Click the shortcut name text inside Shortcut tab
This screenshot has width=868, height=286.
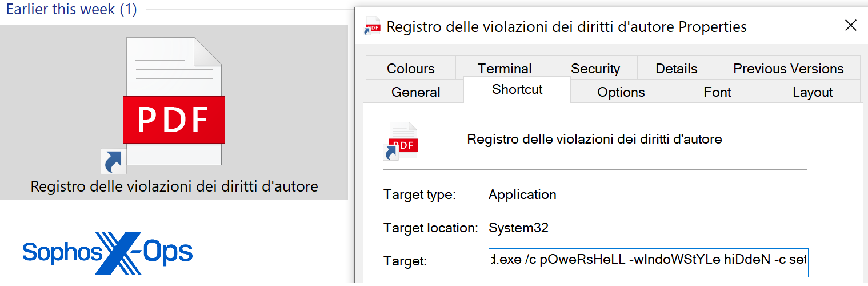[x=594, y=139]
